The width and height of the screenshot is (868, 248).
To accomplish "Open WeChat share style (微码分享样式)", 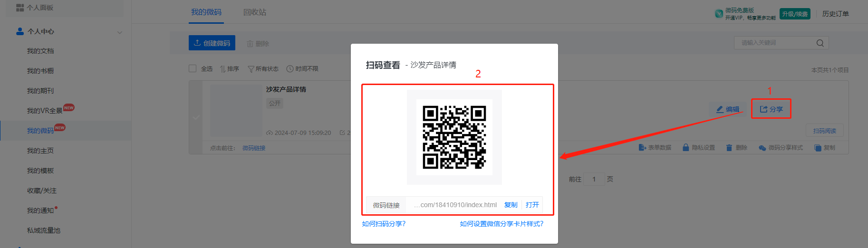I will (x=781, y=148).
